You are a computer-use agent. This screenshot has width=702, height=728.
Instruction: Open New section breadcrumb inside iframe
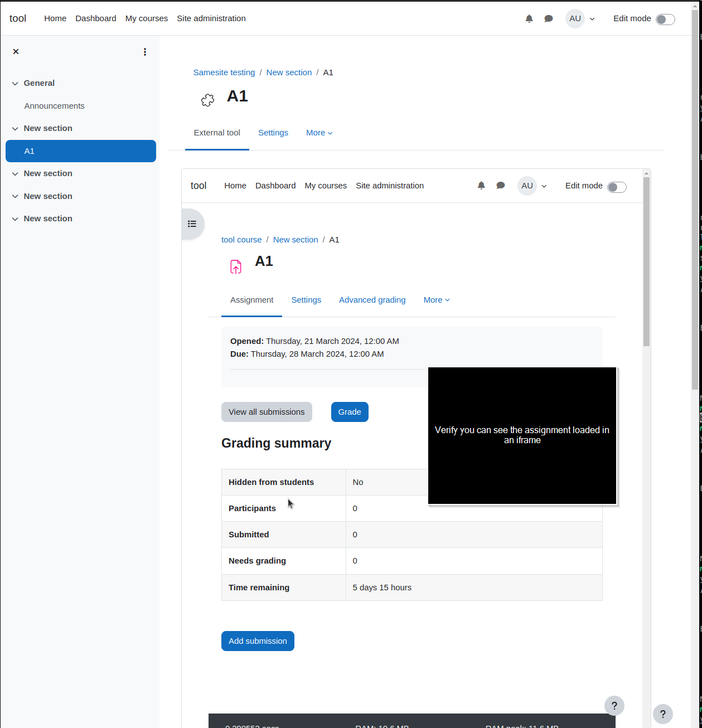[x=296, y=240]
